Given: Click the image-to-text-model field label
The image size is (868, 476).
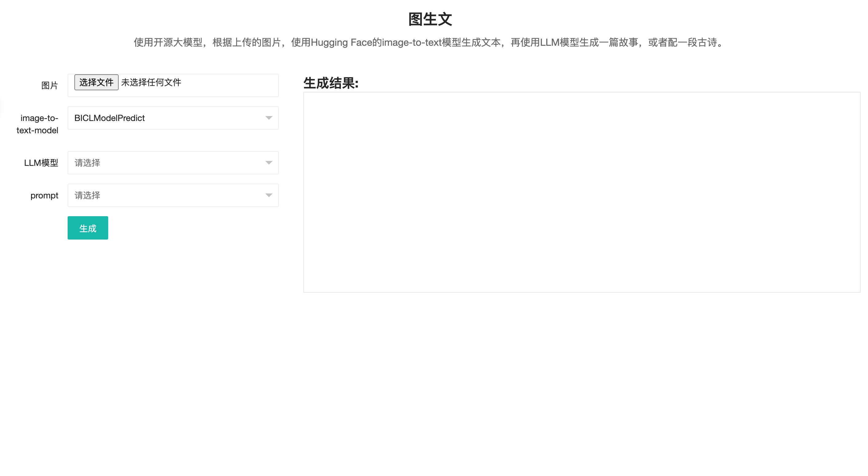Looking at the screenshot, I should coord(37,124).
